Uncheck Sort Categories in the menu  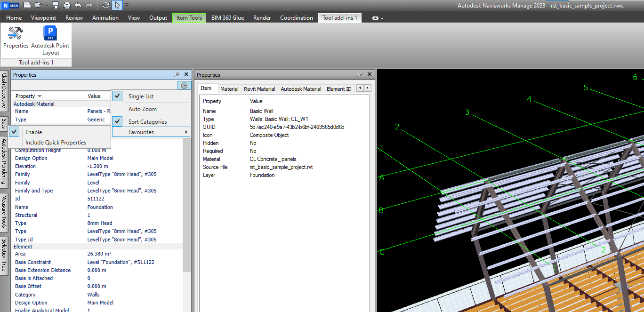coord(147,121)
